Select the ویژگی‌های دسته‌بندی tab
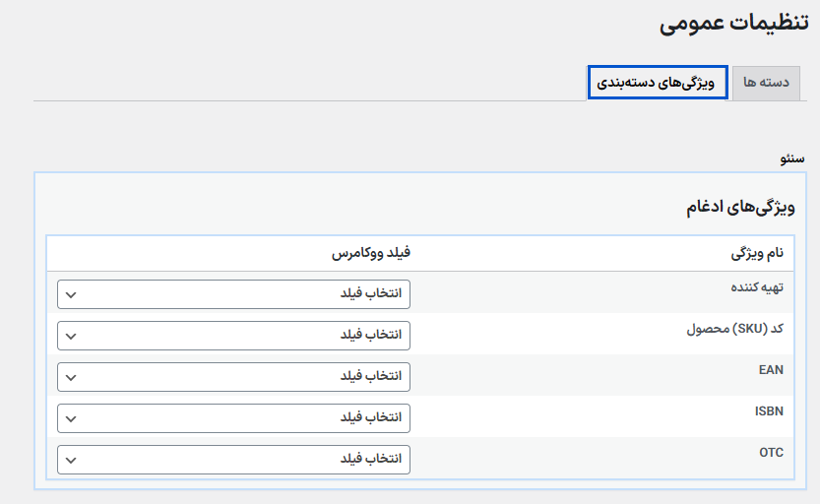The width and height of the screenshot is (820, 504). [x=657, y=83]
